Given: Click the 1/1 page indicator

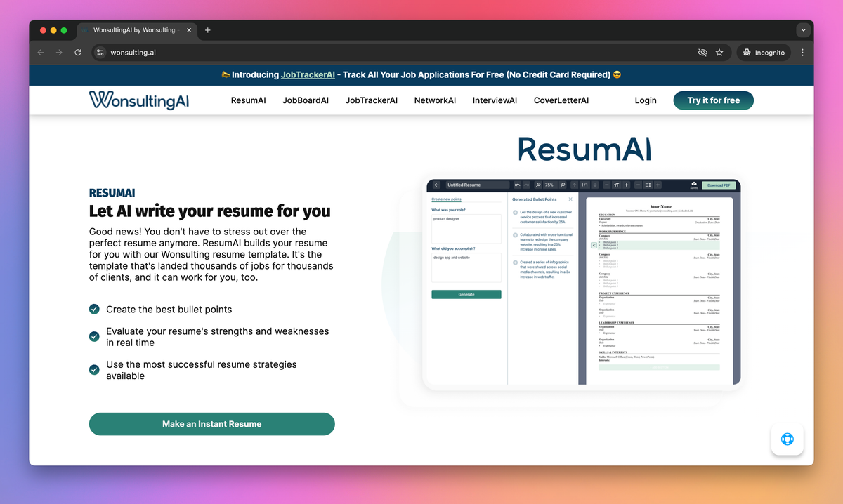Looking at the screenshot, I should click(x=584, y=185).
